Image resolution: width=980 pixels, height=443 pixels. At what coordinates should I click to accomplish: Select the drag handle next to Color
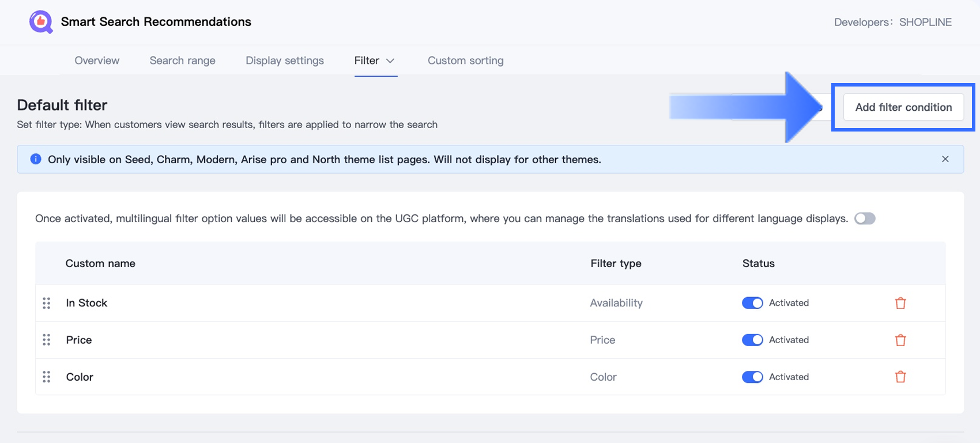point(47,377)
